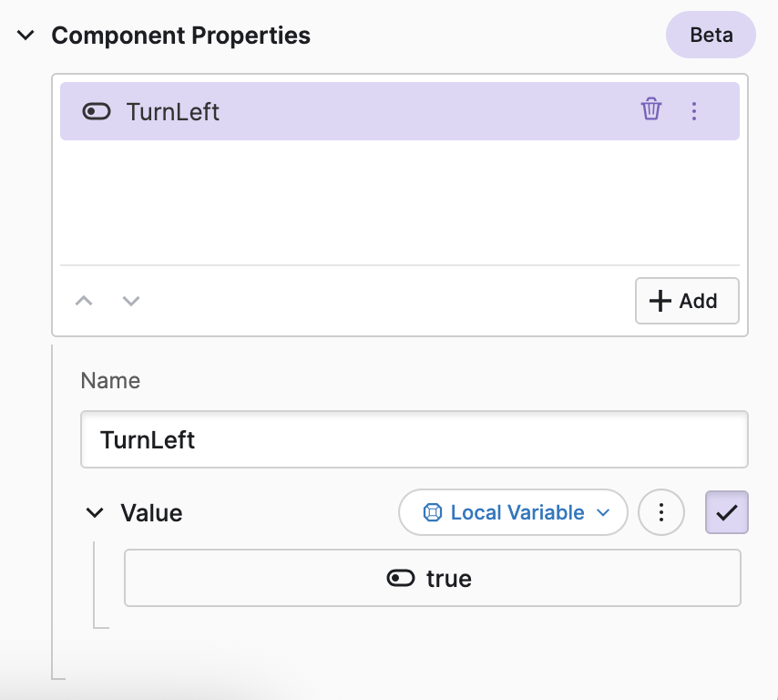The height and width of the screenshot is (700, 778).
Task: Click the Value label text
Action: click(x=151, y=512)
